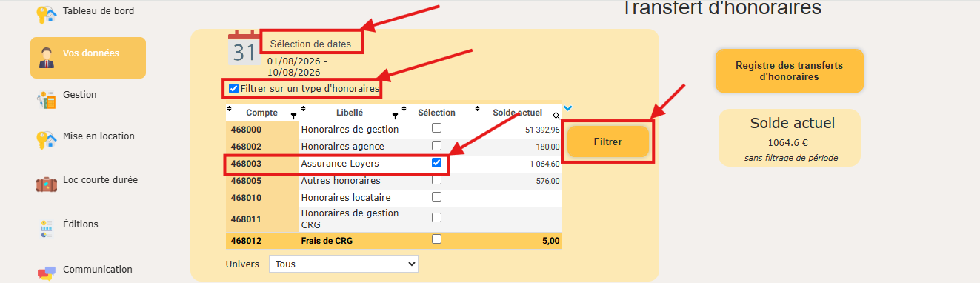Open the Tableau de bord sidebar icon
This screenshot has width=980, height=283.
[x=47, y=13]
